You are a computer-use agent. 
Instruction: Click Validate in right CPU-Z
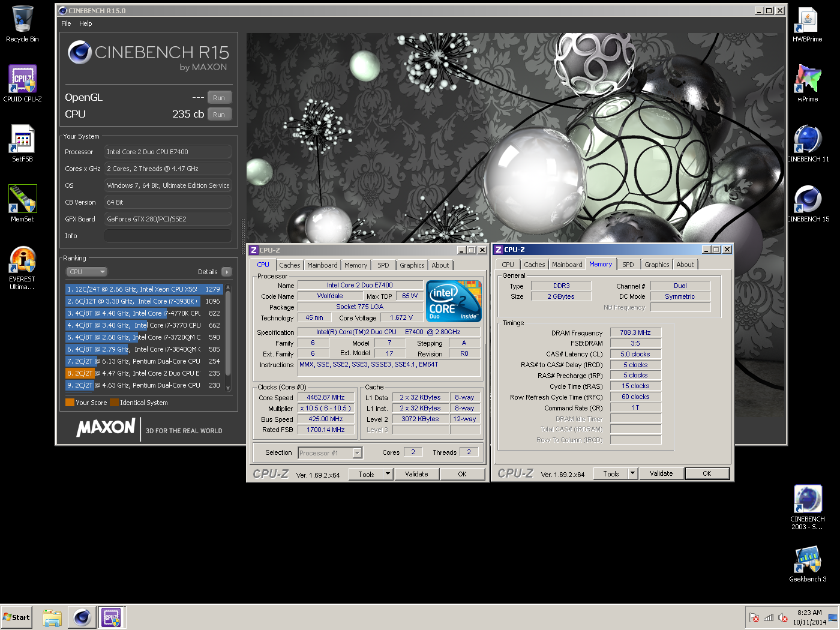point(661,473)
